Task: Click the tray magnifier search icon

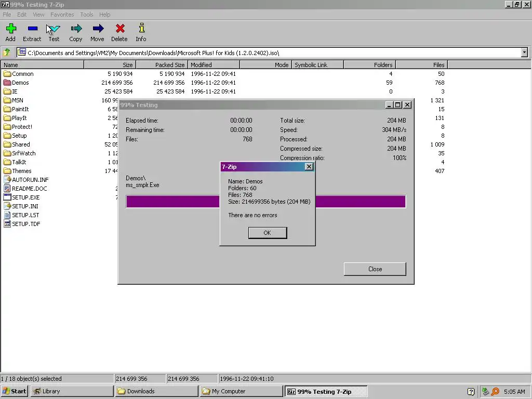Action: pos(495,392)
